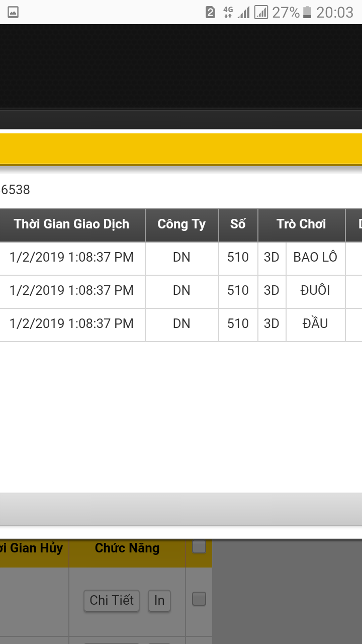Tap the image notification icon in status bar

pyautogui.click(x=13, y=12)
